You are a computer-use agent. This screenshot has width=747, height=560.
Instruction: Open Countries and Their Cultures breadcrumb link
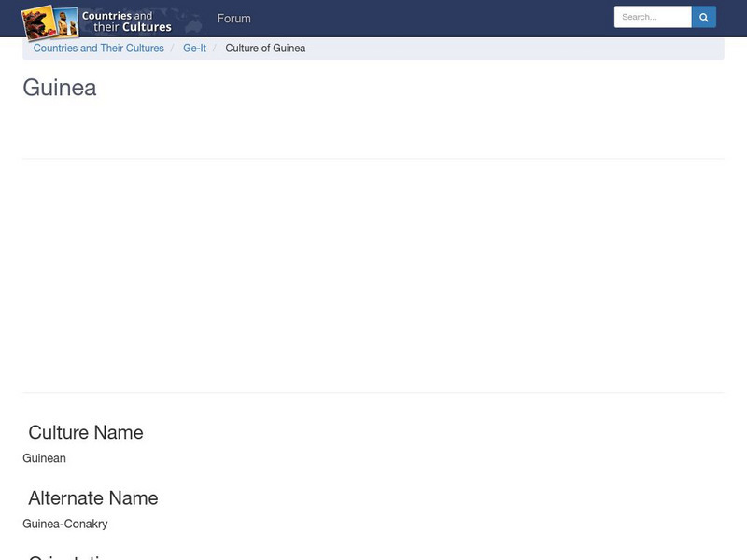[x=99, y=49]
